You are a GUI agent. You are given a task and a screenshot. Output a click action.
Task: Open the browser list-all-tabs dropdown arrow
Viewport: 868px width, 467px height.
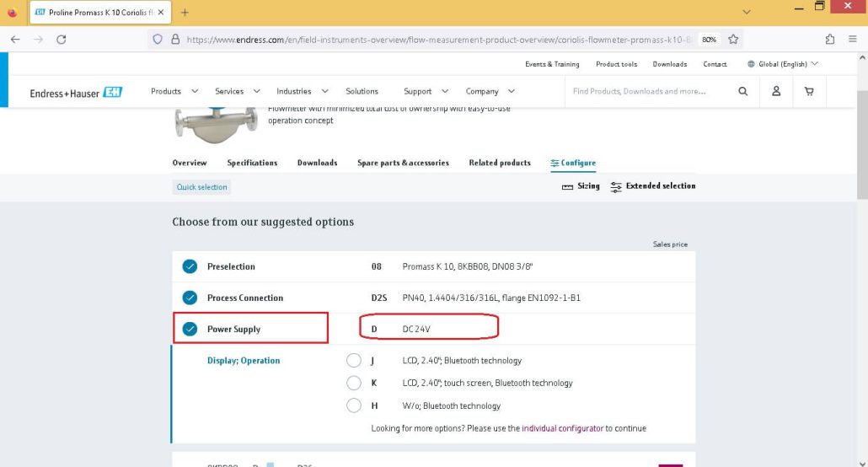point(746,12)
